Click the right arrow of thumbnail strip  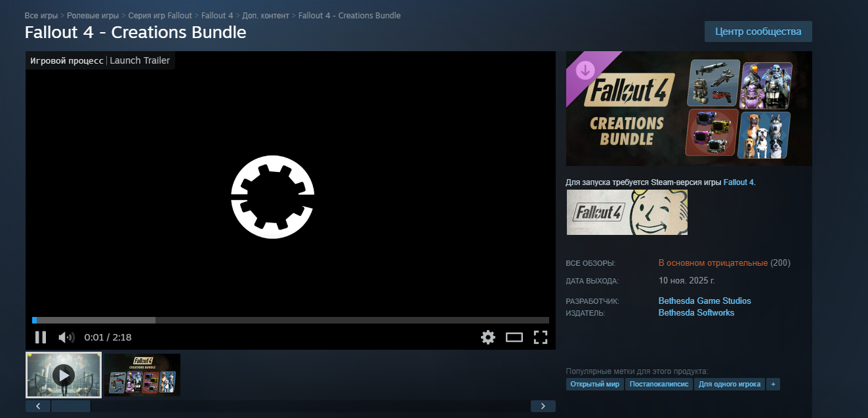543,406
